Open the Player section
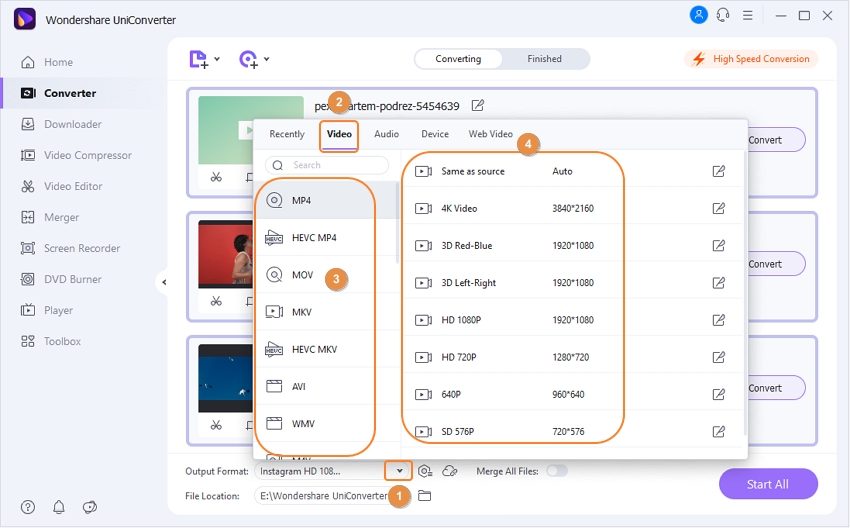The width and height of the screenshot is (850, 528). pyautogui.click(x=47, y=311)
